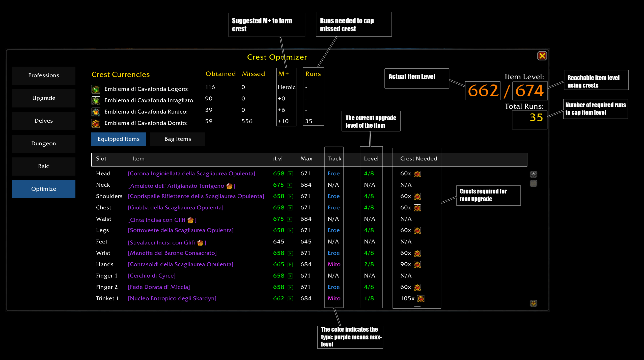Open the Professions section

(44, 75)
